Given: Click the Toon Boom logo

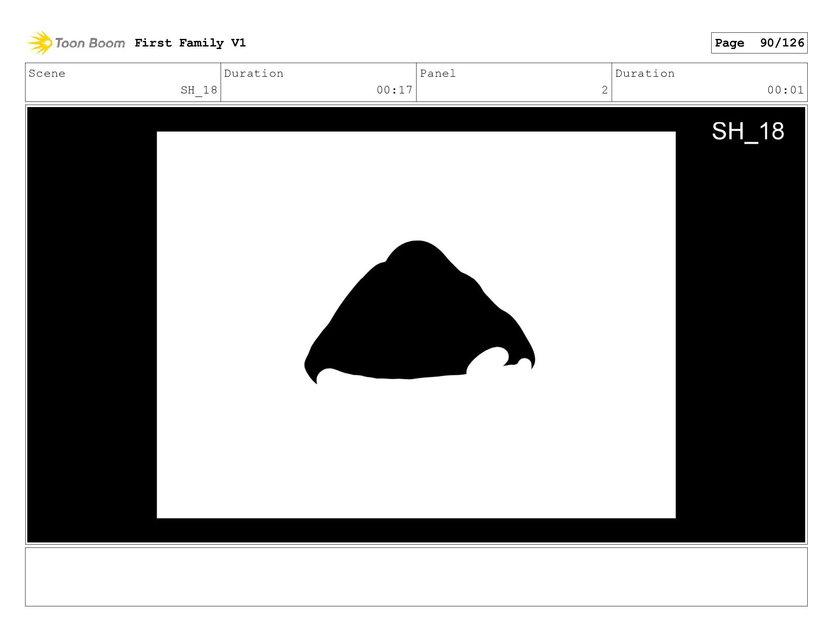Looking at the screenshot, I should [x=76, y=43].
